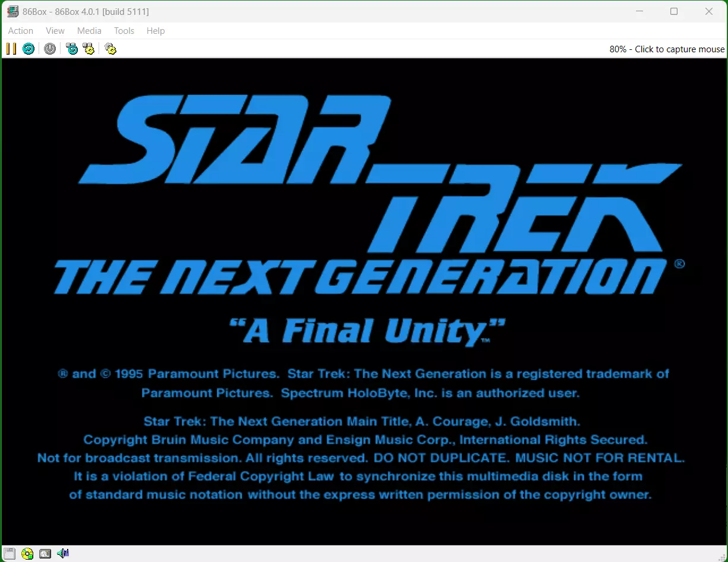The image size is (728, 562).
Task: Click the Star Trek title logo
Action: [380, 172]
